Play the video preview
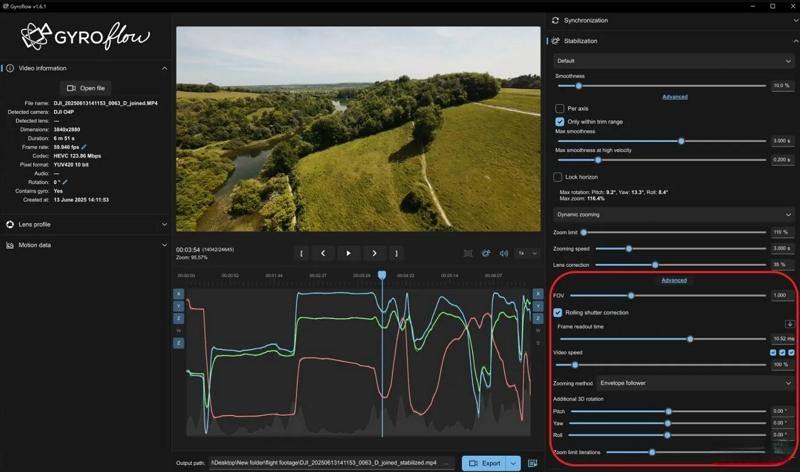 pyautogui.click(x=348, y=253)
